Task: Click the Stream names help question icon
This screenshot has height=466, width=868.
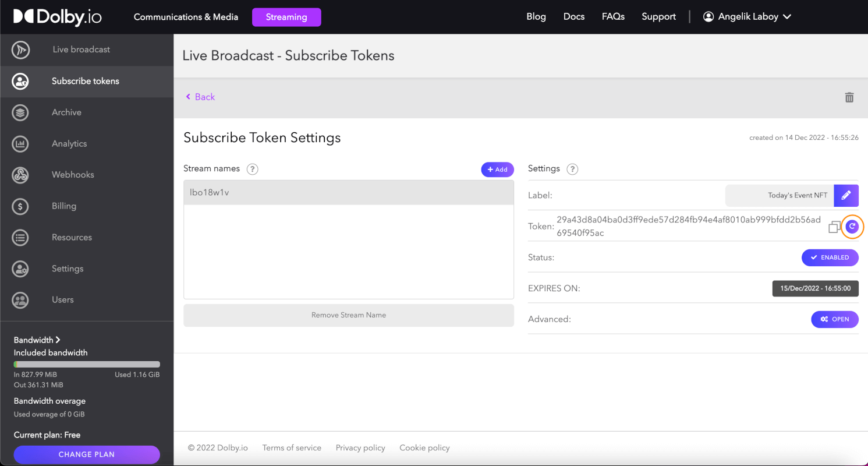Action: (252, 169)
